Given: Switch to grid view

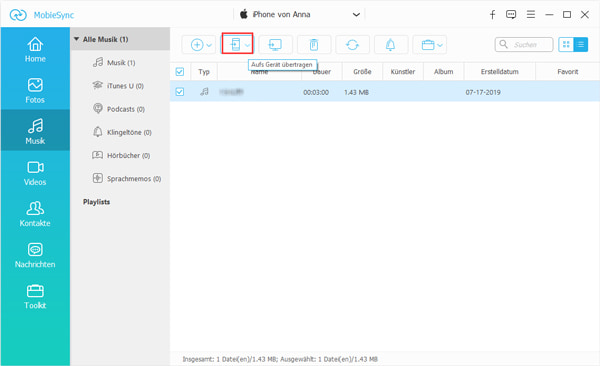Looking at the screenshot, I should click(x=566, y=44).
